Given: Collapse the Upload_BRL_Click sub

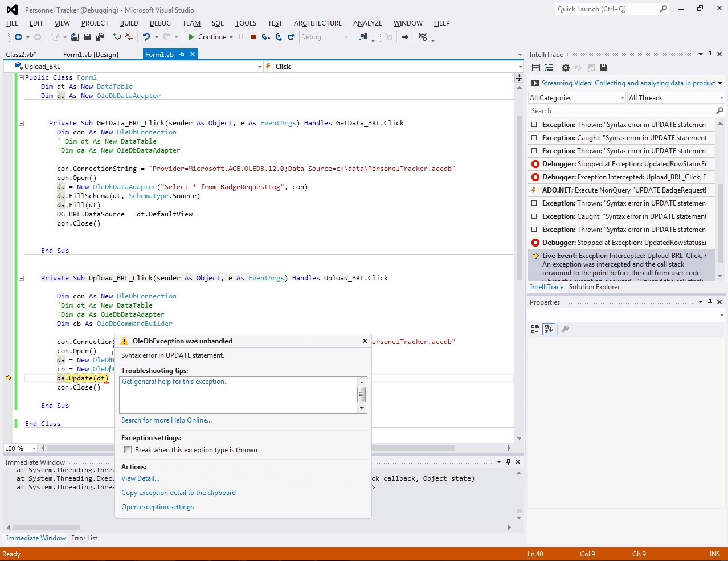Looking at the screenshot, I should point(22,278).
